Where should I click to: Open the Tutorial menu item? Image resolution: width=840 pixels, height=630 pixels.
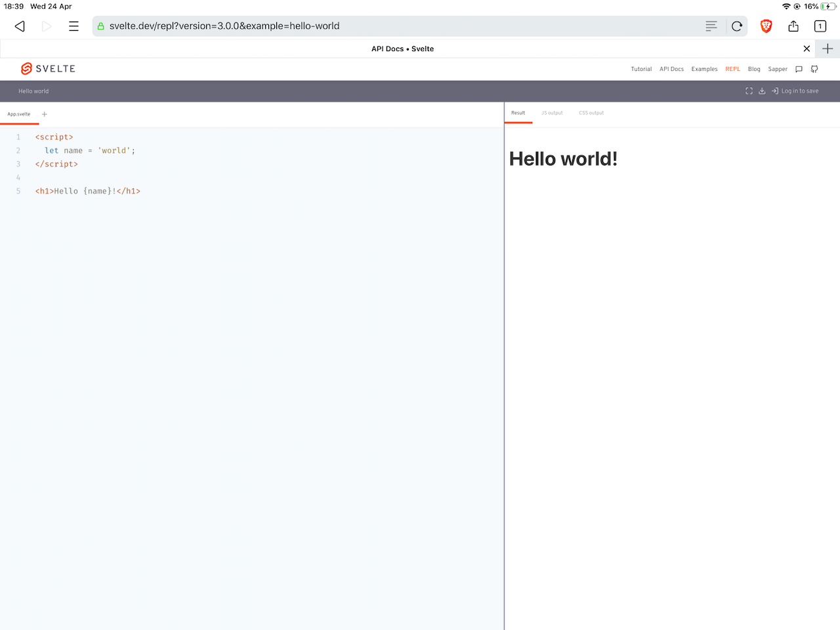641,69
